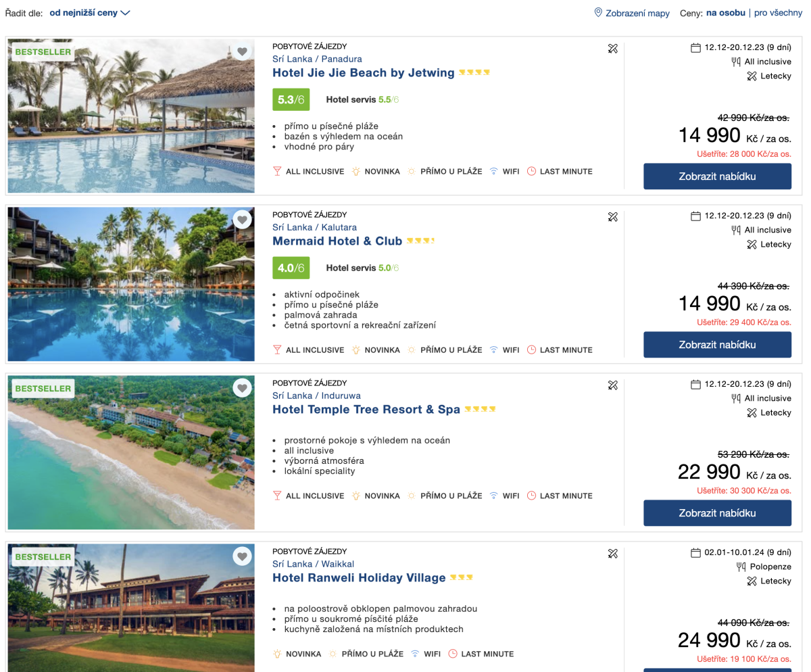Click Last Minute clock icon, Temple Tree

pyautogui.click(x=531, y=496)
